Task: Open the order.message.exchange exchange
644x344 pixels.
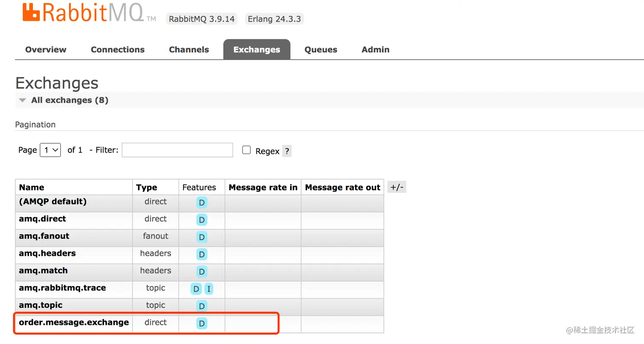Action: 74,322
